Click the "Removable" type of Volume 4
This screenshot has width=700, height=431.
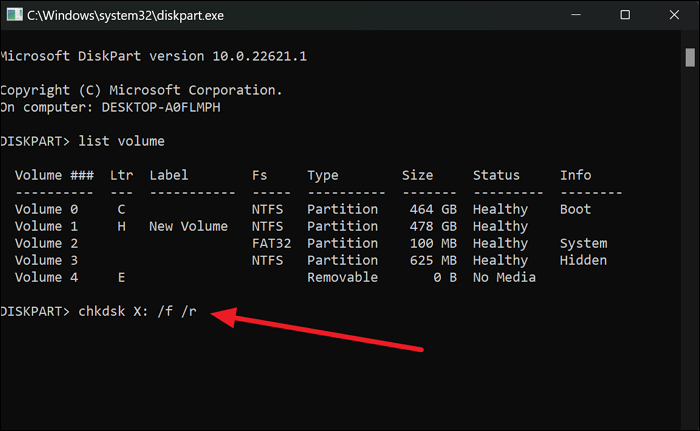[x=343, y=278]
